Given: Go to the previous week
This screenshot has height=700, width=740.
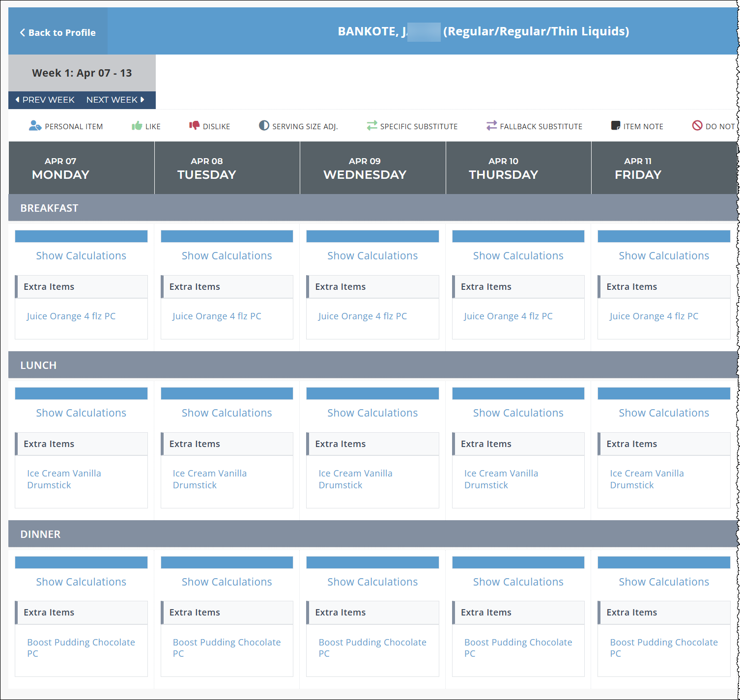Looking at the screenshot, I should [45, 100].
